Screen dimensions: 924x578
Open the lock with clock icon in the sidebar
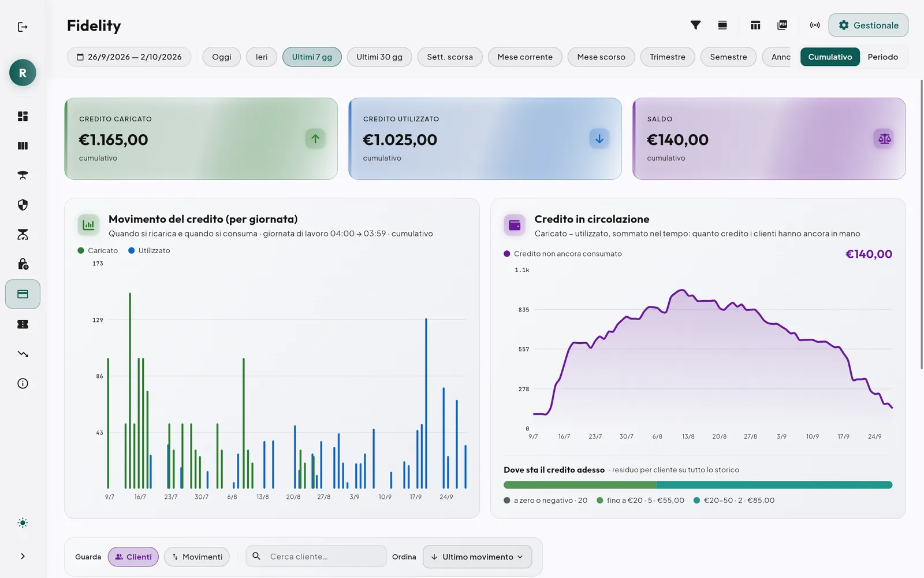pos(23,264)
